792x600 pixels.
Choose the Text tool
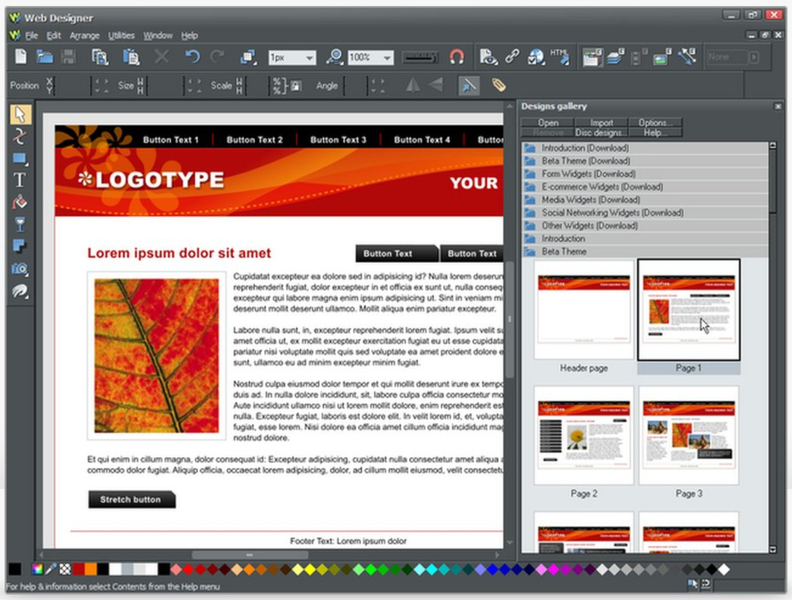click(19, 180)
